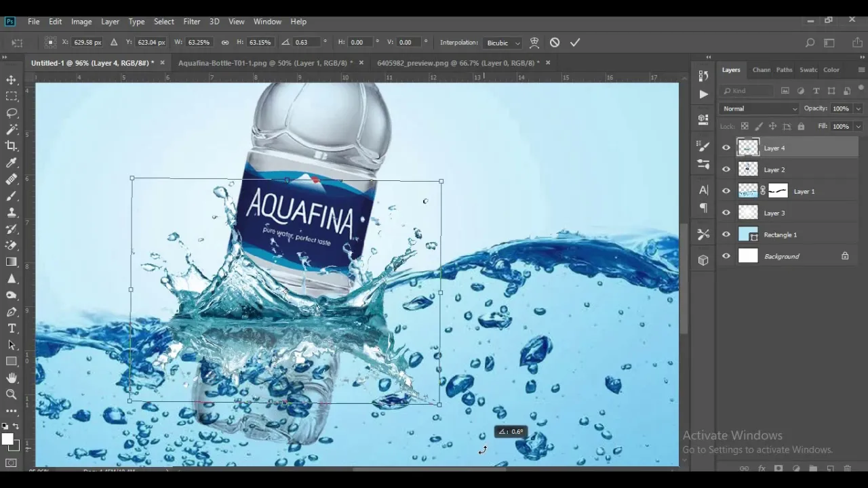This screenshot has width=868, height=488.
Task: Open the Layer menu
Action: [110, 22]
